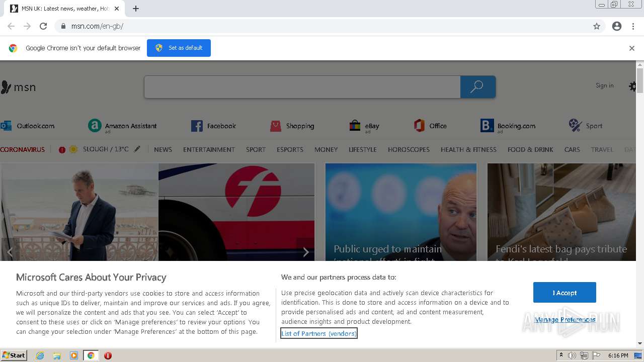Open the Amazon Assistant shortcut
The height and width of the screenshot is (362, 644).
(122, 126)
